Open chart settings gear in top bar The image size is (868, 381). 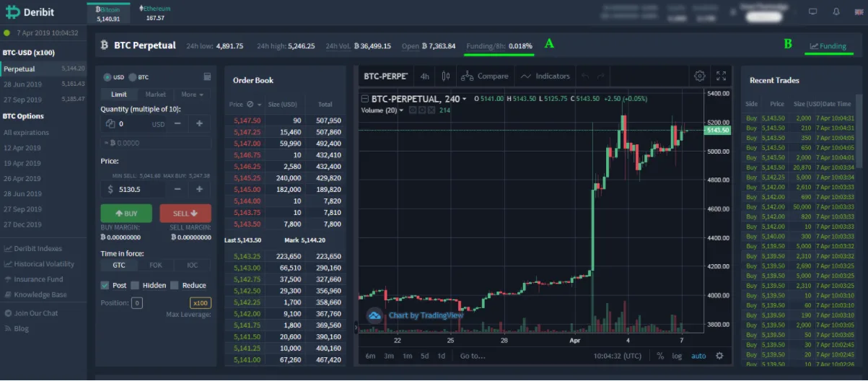click(699, 76)
